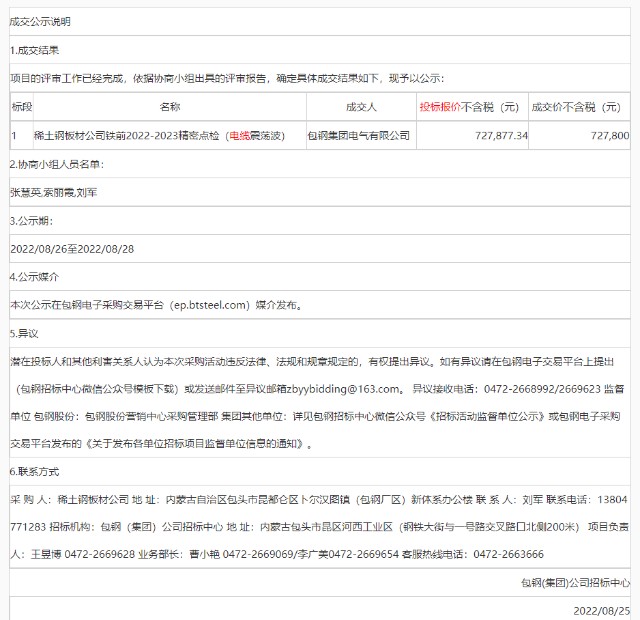Click the 成交人 column header

tap(361, 107)
